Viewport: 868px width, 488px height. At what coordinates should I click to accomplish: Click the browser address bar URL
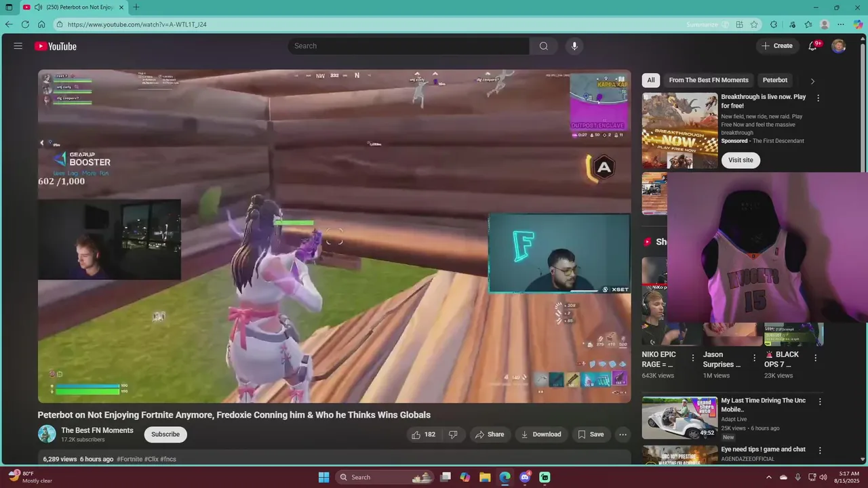pos(137,24)
